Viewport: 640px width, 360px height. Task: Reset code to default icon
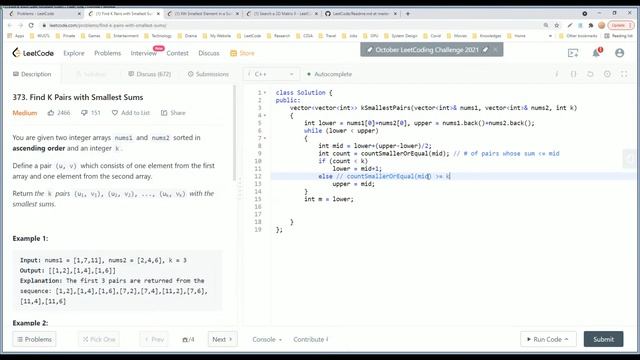590,74
